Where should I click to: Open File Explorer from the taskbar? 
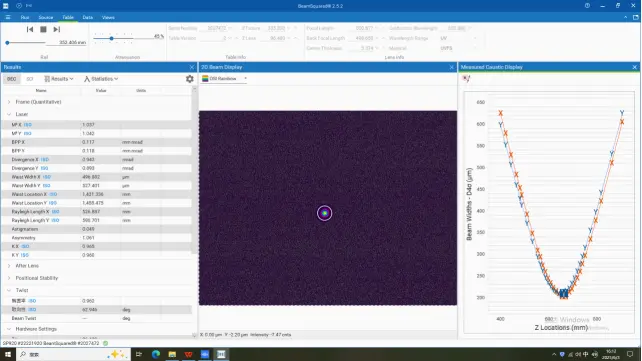pos(172,354)
